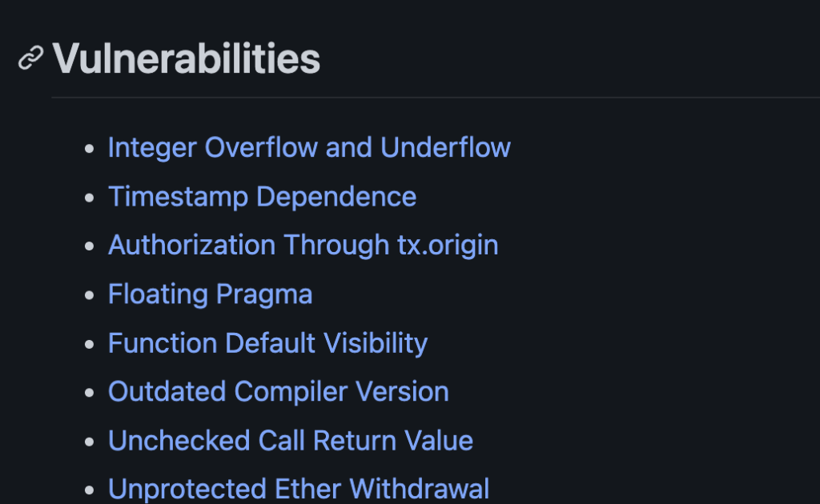Click the bullet point before Timestamp Dependence
This screenshot has height=504, width=820.
click(90, 198)
